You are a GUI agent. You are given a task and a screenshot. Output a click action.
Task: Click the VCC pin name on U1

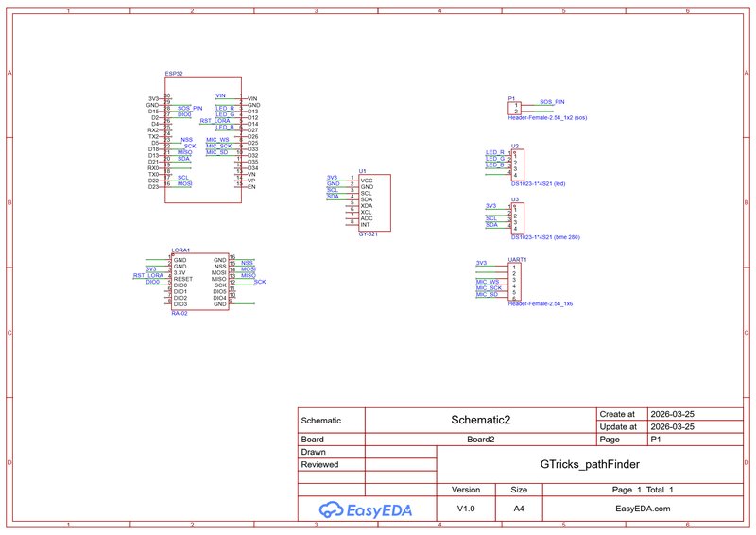(367, 181)
